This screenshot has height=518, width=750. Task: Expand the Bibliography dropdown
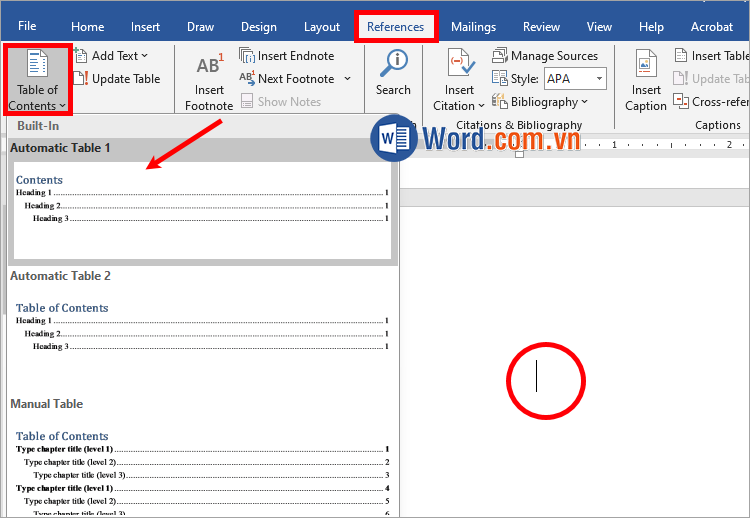(540, 102)
